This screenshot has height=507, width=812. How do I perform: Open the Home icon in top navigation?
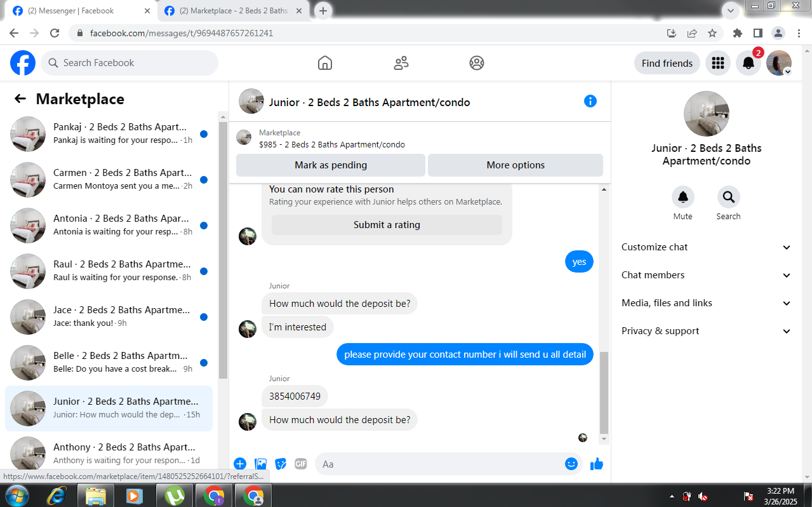(x=325, y=63)
